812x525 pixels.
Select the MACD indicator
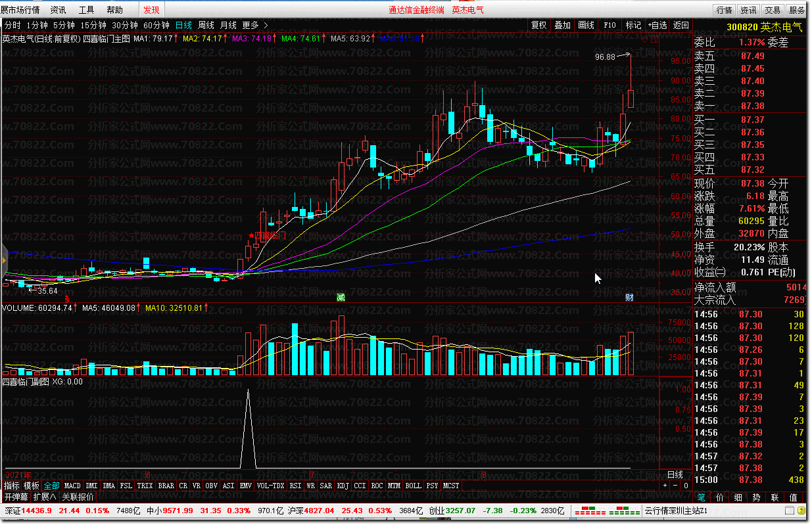coord(72,486)
